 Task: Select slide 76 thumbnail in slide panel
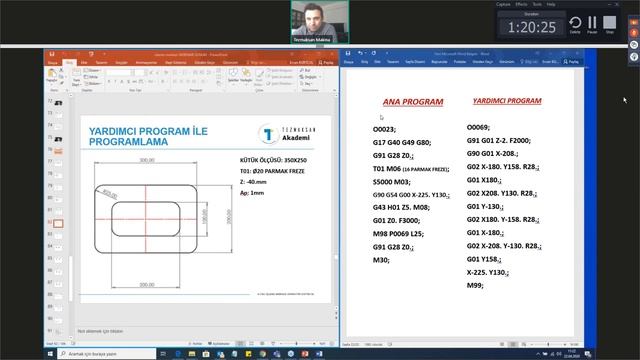(58, 151)
